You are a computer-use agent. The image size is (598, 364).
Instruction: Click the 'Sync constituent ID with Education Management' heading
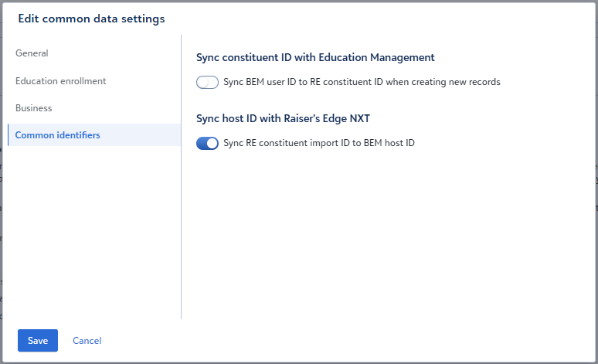[315, 57]
